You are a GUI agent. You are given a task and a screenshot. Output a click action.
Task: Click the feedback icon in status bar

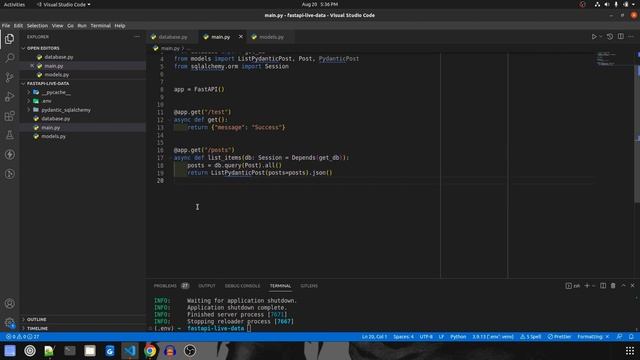619,337
